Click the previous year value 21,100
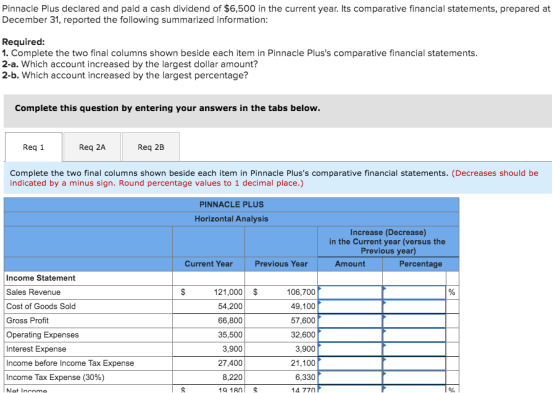The image size is (560, 393). click(303, 363)
